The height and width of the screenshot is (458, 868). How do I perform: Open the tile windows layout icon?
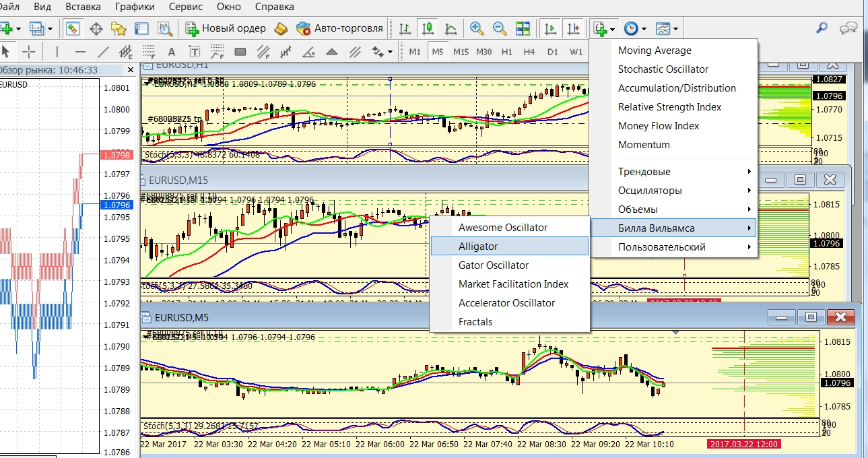point(523,28)
